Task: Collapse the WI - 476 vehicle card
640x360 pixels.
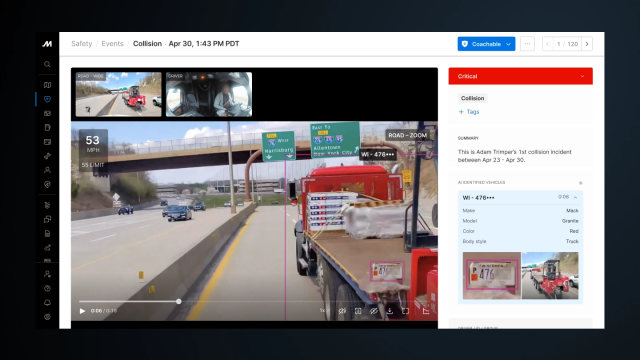Action: tap(576, 198)
